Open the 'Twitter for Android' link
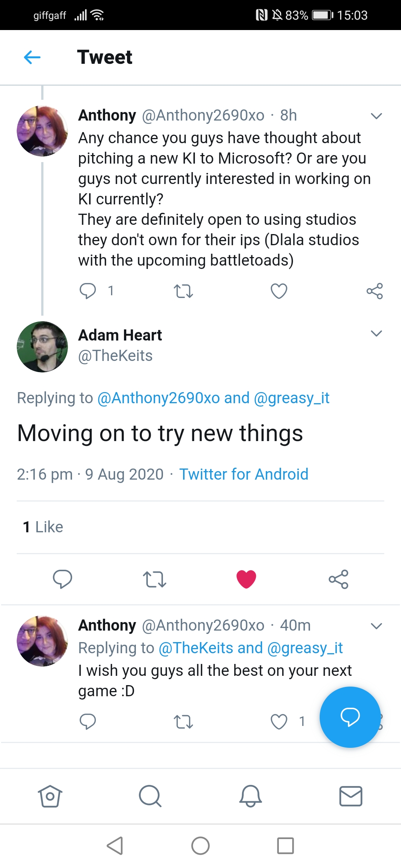Image resolution: width=401 pixels, height=868 pixels. (x=244, y=474)
